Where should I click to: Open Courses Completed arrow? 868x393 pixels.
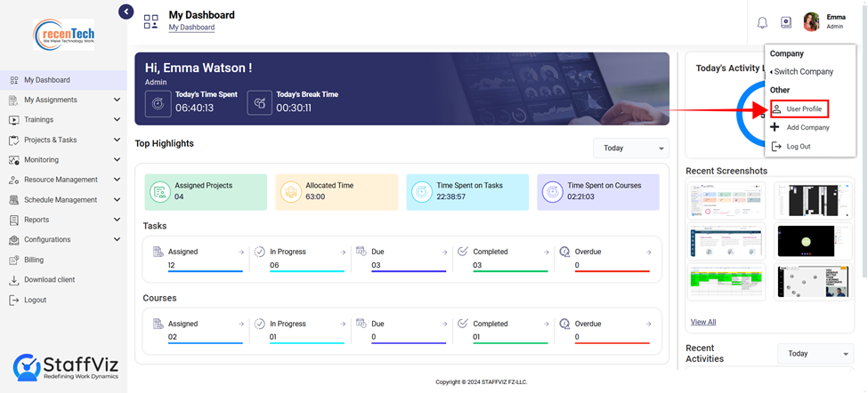(x=547, y=325)
